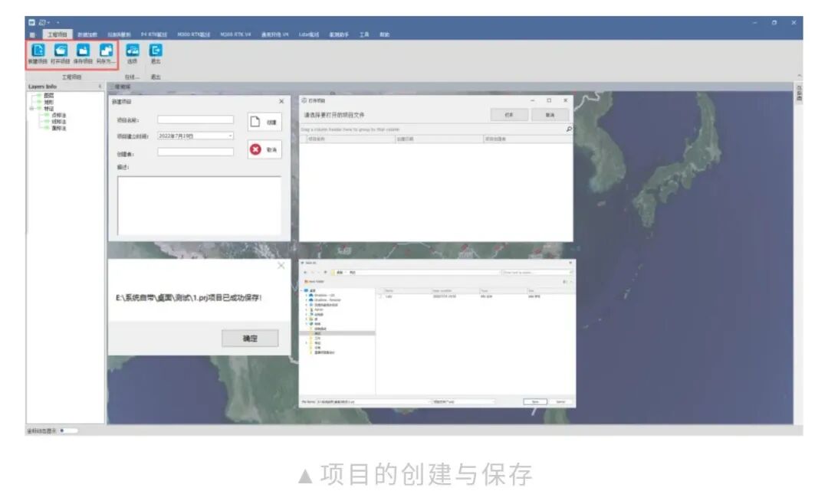The width and height of the screenshot is (828, 504).
Task: Expand the OneDrive - Personal tree node
Action: pos(306,299)
